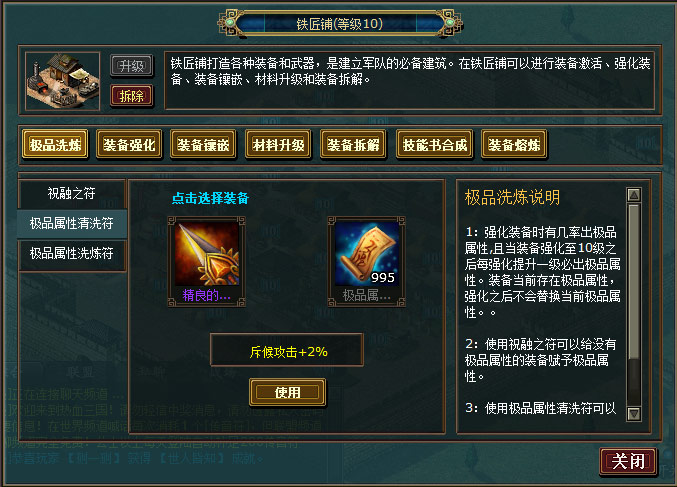Switch to 材料升级 tab
677x487 pixels.
[x=278, y=145]
